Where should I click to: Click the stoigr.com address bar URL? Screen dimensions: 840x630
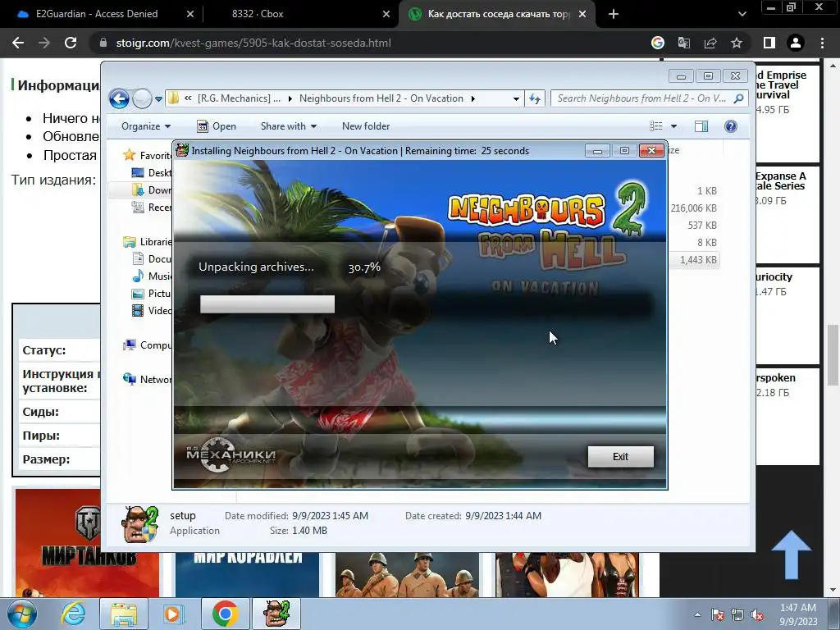(253, 43)
